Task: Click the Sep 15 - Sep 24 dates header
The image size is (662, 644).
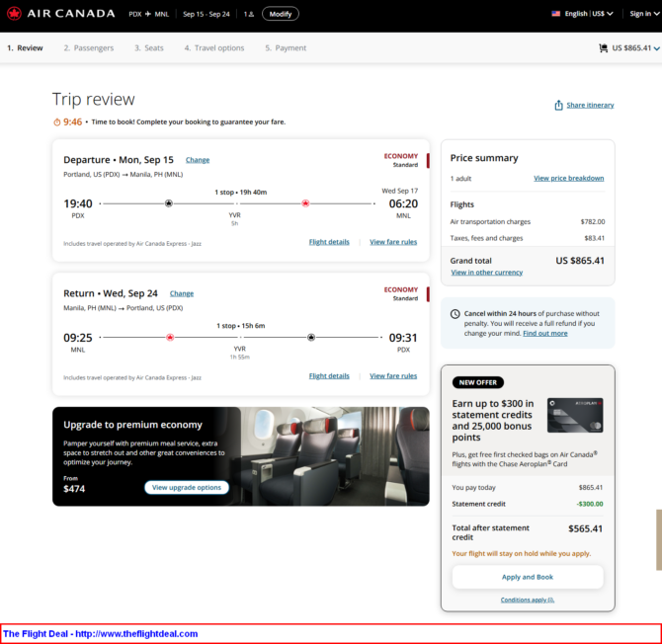Action: pos(207,14)
